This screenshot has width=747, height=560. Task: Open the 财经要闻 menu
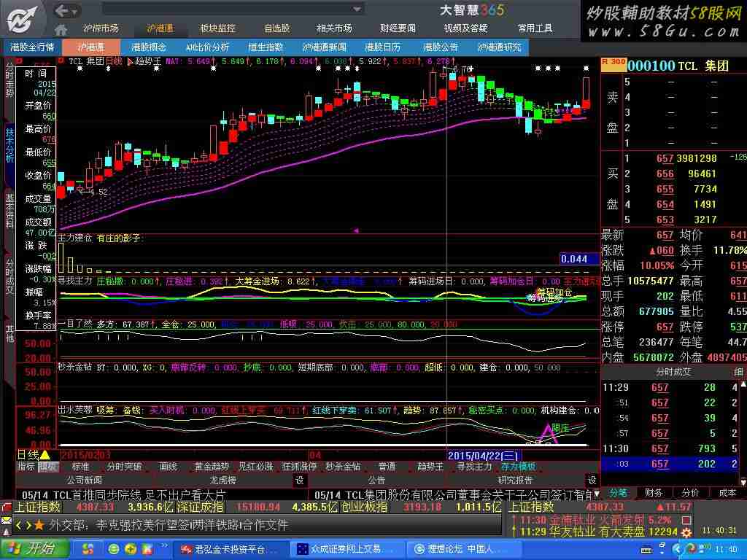(x=398, y=28)
